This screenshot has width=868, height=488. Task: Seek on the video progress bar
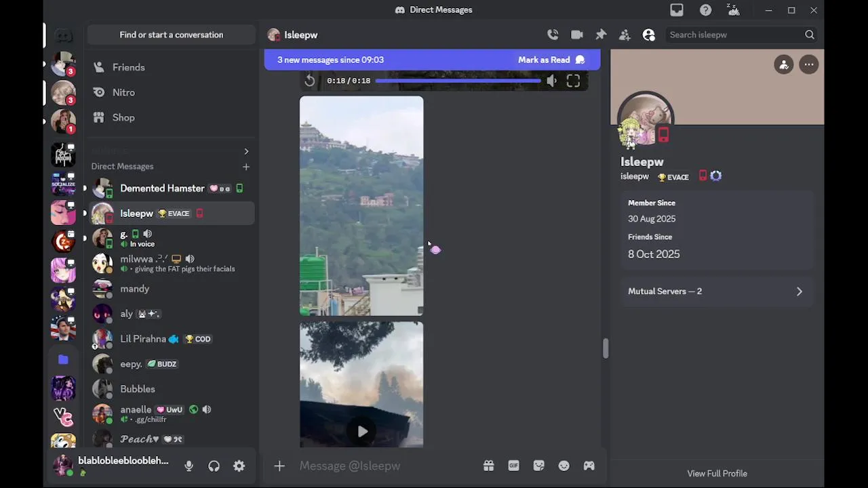coord(458,81)
